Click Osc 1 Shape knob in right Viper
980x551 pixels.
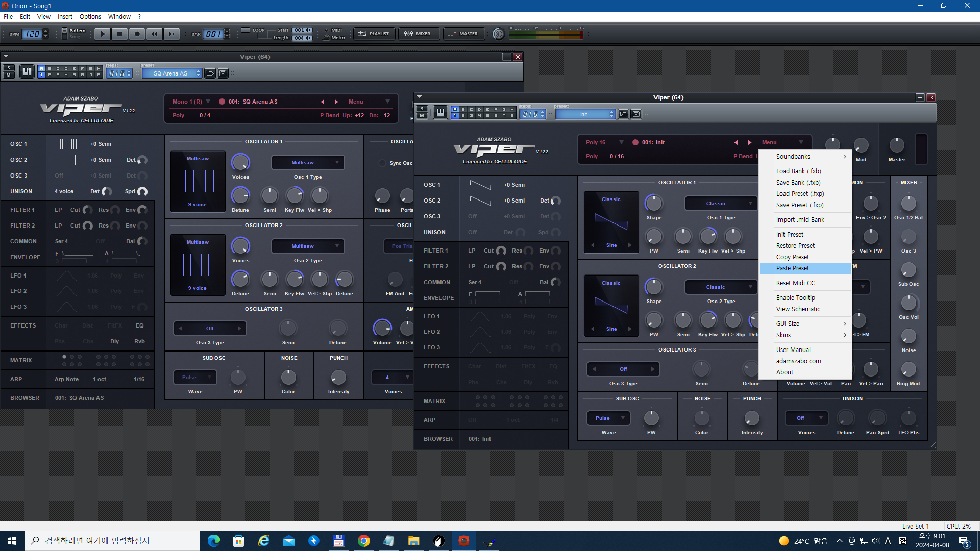[654, 204]
